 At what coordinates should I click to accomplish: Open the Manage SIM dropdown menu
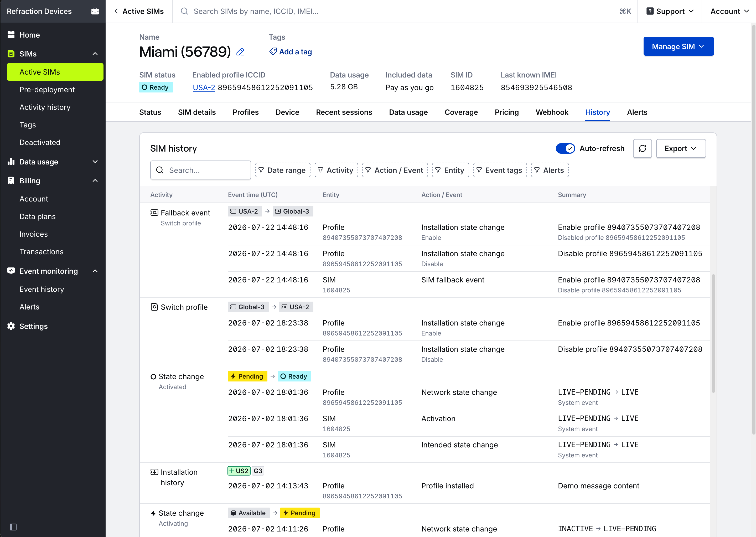tap(678, 46)
